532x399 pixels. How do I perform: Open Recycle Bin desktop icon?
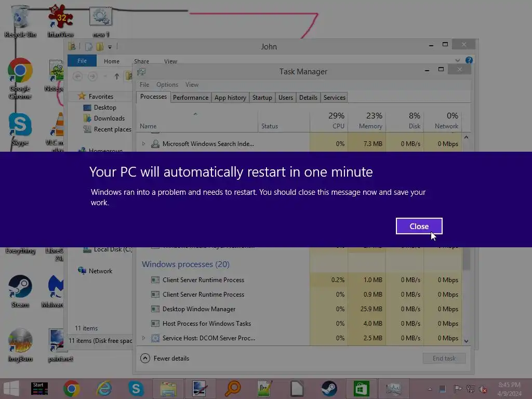coord(20,21)
